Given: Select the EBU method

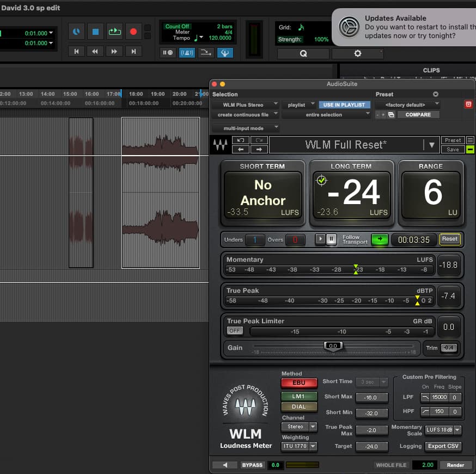Looking at the screenshot, I should coord(299,383).
